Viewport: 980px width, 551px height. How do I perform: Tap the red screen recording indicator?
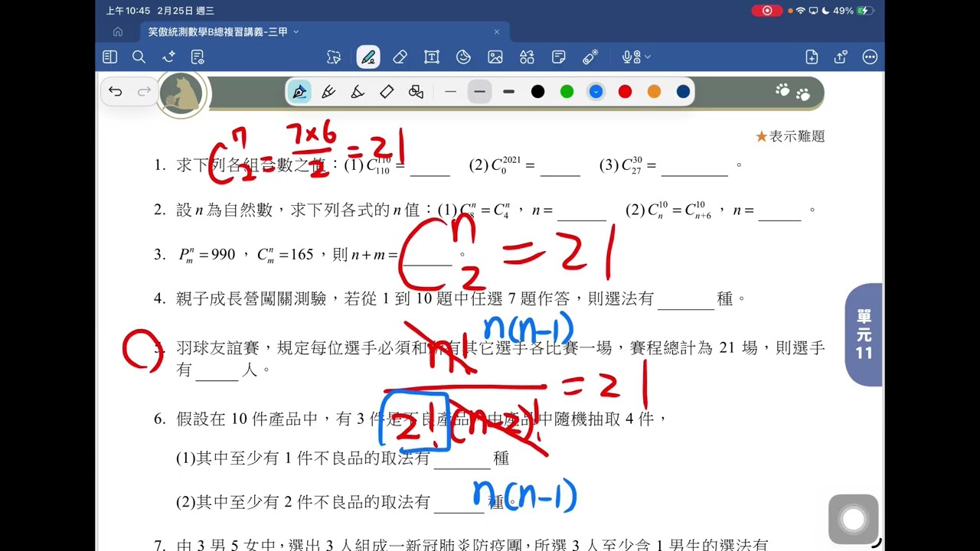pos(766,11)
